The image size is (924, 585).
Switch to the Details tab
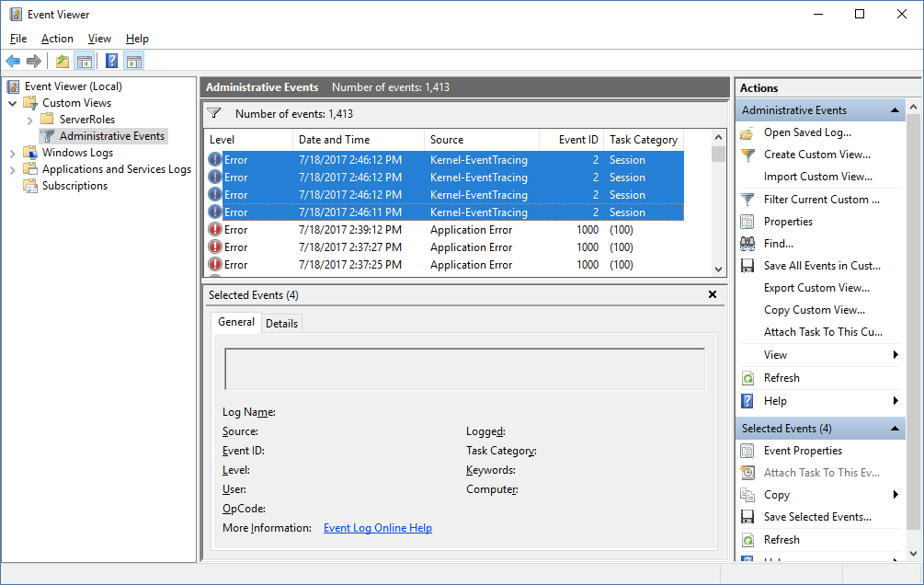tap(281, 323)
